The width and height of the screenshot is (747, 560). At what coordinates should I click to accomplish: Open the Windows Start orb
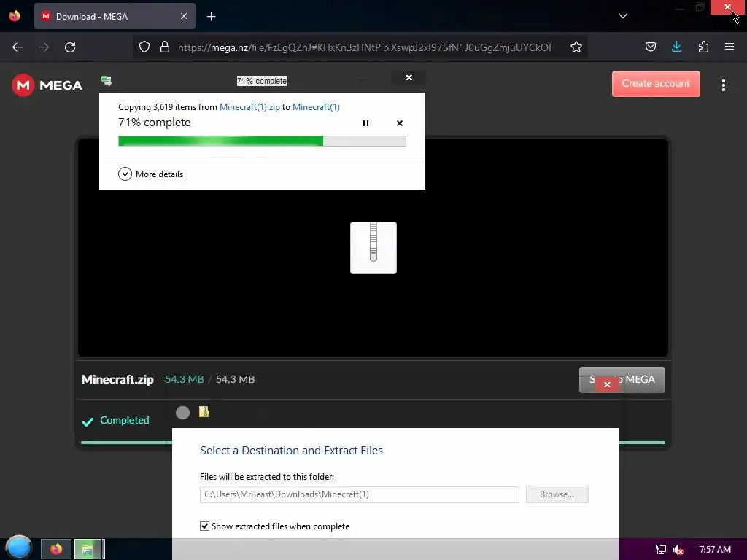point(19,547)
